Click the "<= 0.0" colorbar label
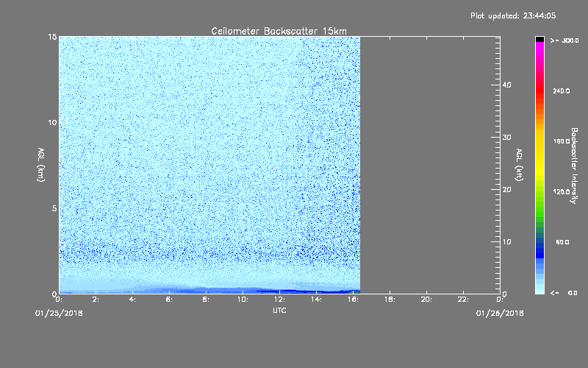The image size is (588, 368). click(564, 293)
